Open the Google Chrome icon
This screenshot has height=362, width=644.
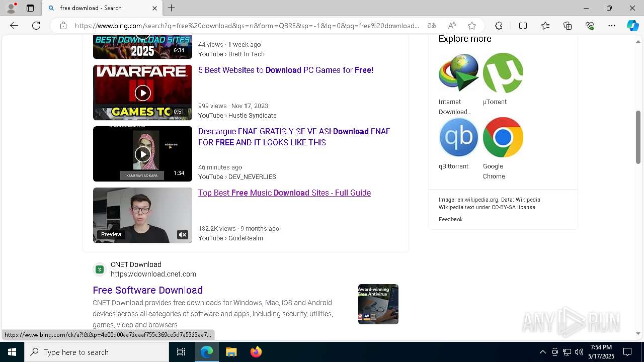pos(503,137)
